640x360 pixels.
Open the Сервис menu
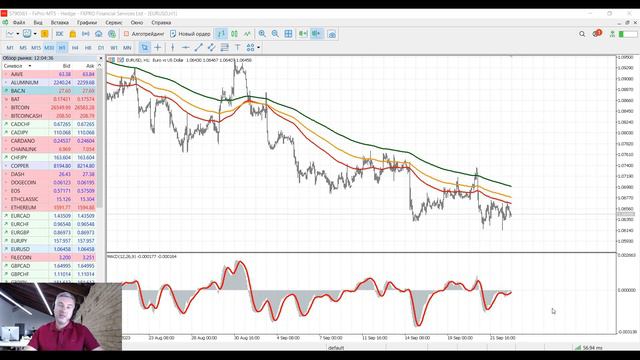[x=114, y=23]
